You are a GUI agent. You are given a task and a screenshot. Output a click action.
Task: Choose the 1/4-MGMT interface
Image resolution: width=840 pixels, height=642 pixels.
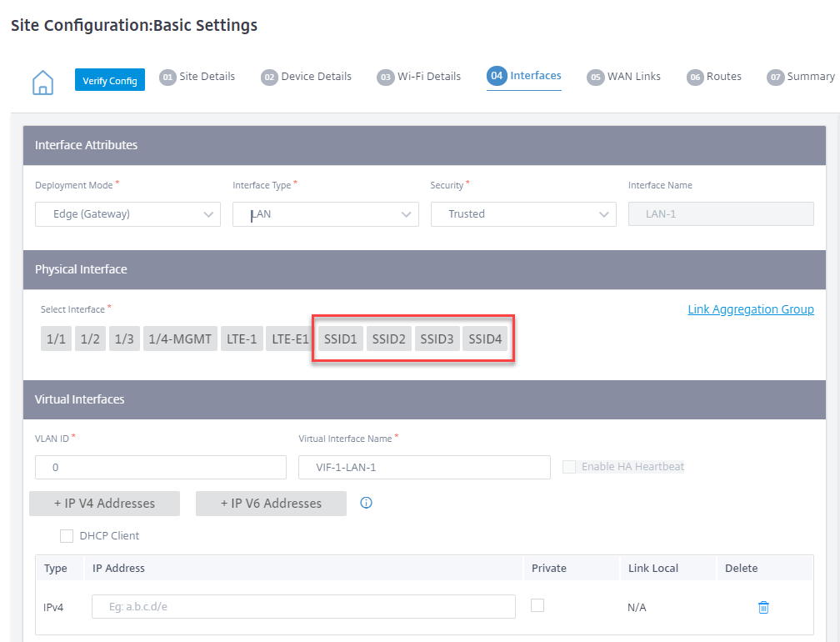point(180,339)
